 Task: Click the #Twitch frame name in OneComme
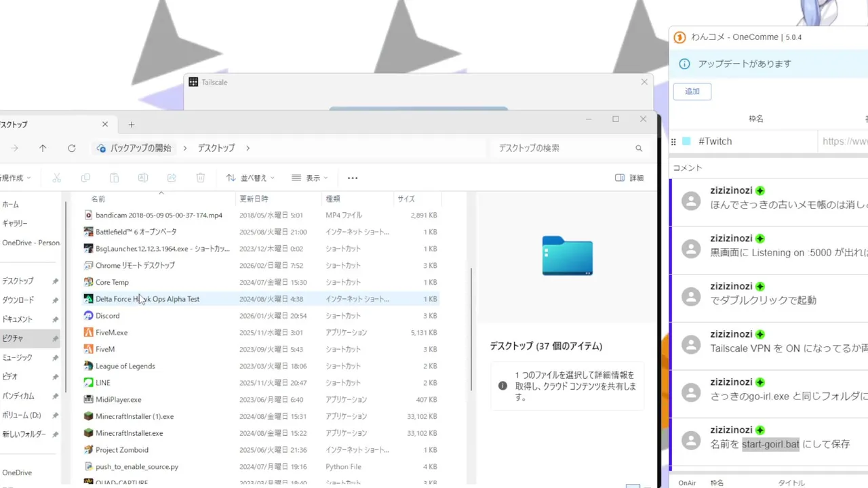pyautogui.click(x=715, y=142)
